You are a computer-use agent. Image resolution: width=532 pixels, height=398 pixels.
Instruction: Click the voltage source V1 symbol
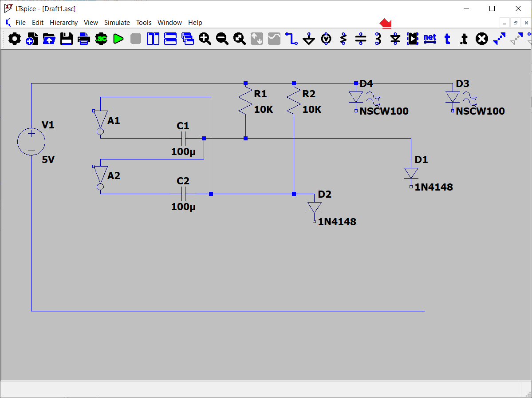point(31,142)
